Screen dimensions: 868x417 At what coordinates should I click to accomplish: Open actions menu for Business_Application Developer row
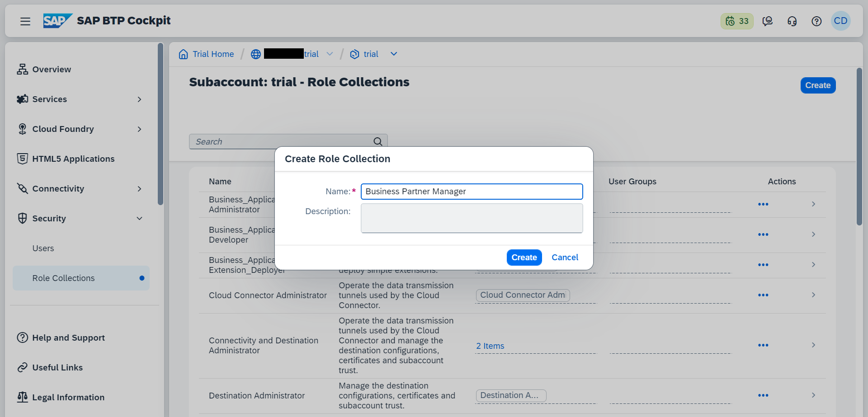pyautogui.click(x=763, y=234)
